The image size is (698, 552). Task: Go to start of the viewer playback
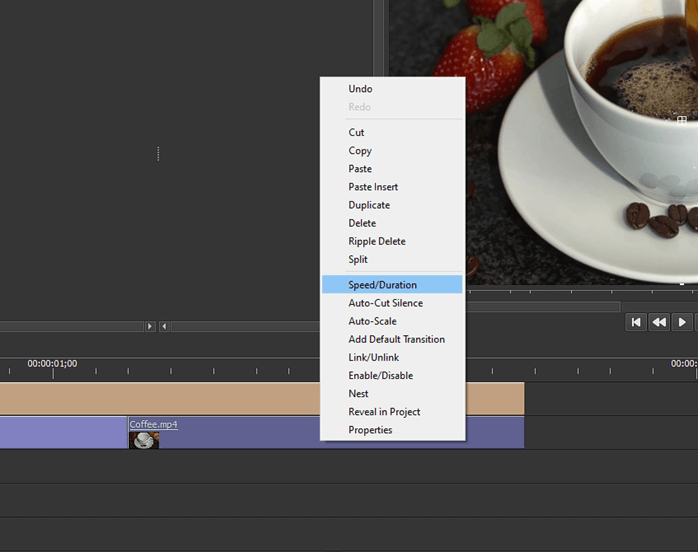(x=636, y=322)
